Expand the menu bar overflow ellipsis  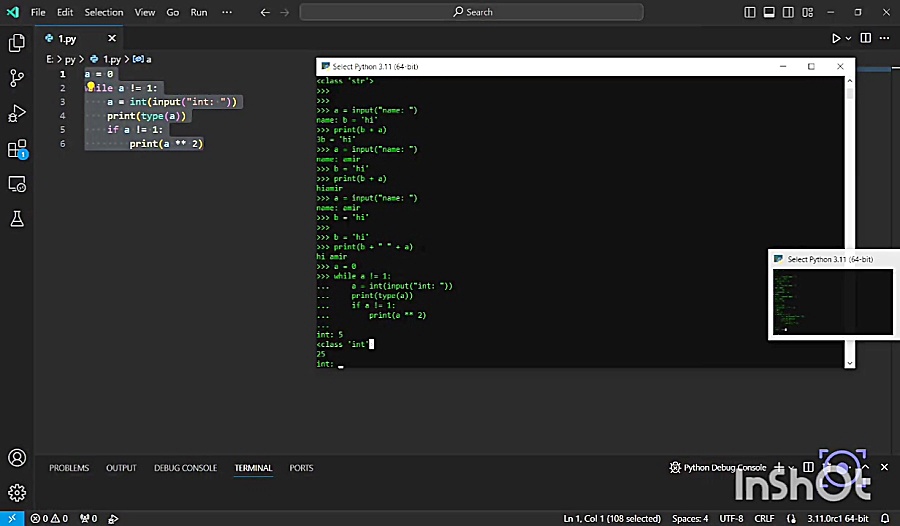[227, 12]
